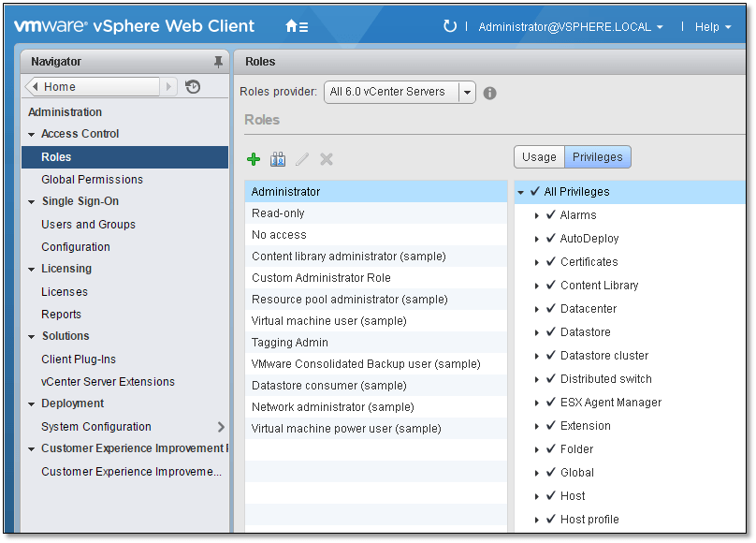Pin the Navigator panel

pyautogui.click(x=218, y=62)
